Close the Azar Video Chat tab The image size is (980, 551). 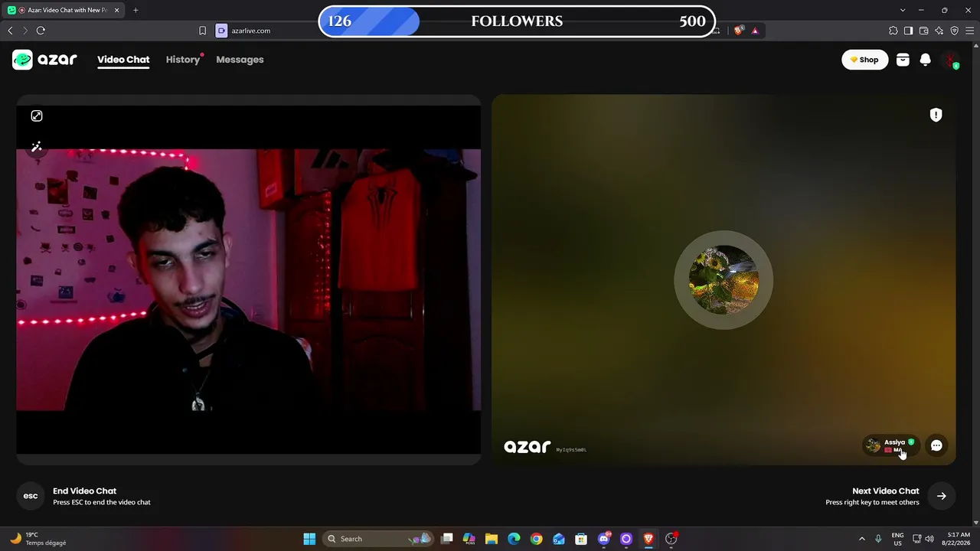point(116,10)
